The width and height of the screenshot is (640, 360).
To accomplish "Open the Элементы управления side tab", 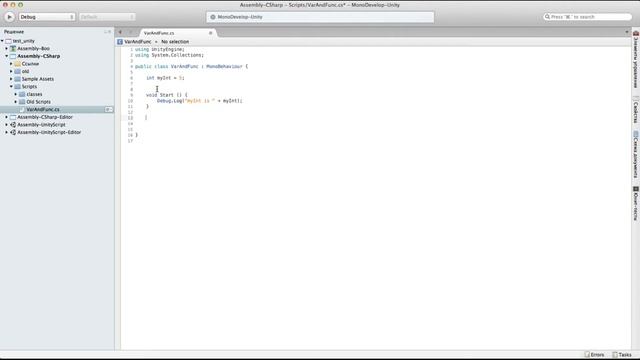I will tap(636, 59).
